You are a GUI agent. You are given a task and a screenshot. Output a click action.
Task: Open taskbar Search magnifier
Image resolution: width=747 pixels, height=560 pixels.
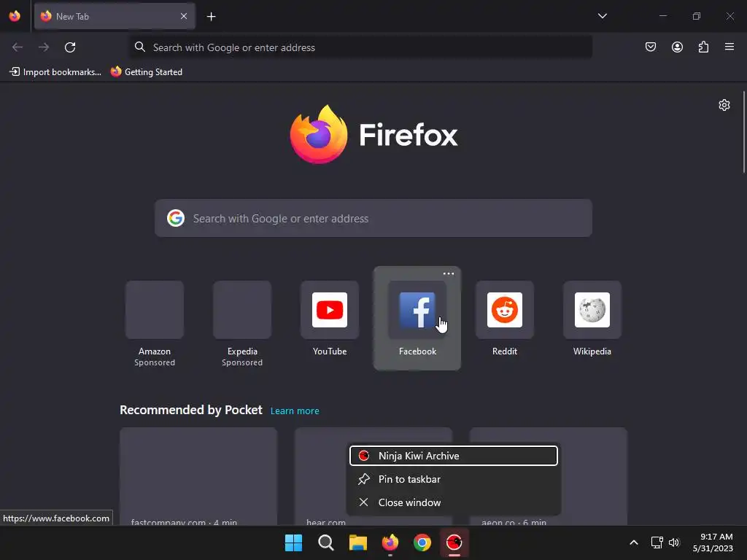(326, 542)
